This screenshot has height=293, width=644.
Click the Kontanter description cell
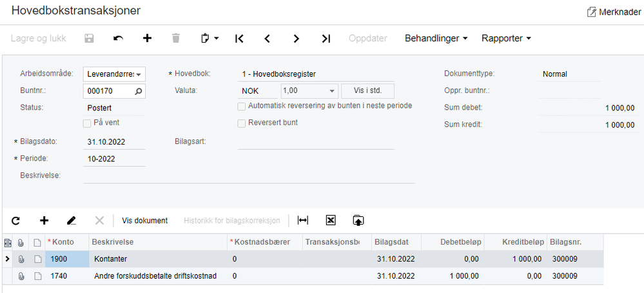click(158, 259)
